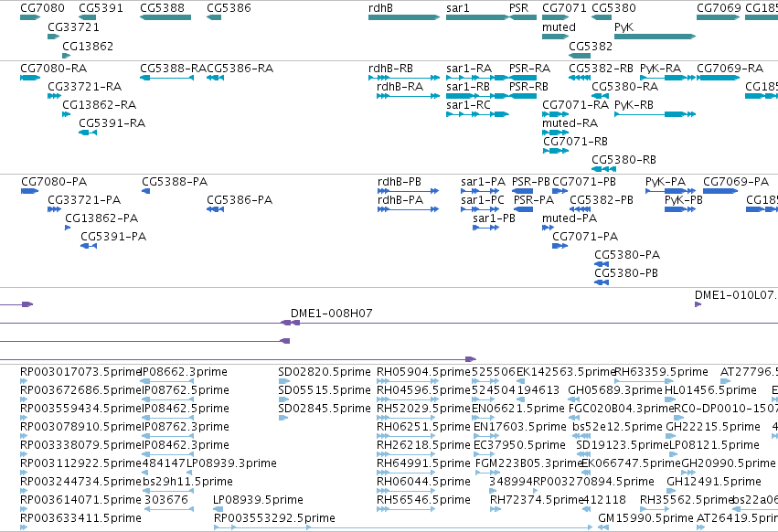The height and width of the screenshot is (532, 778).
Task: Select the CG13862 gene label
Action: pos(88,46)
